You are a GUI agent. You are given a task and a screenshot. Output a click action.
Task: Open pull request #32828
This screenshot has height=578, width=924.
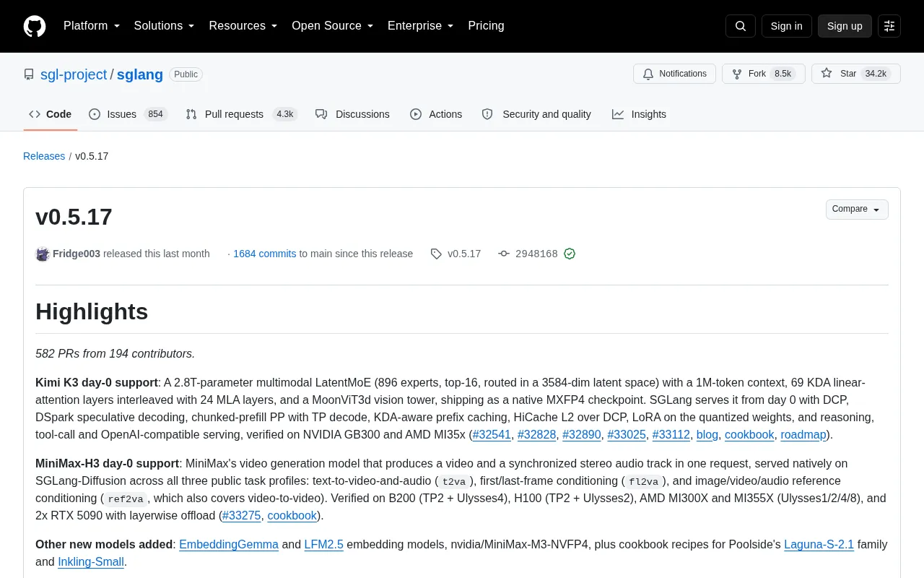537,434
